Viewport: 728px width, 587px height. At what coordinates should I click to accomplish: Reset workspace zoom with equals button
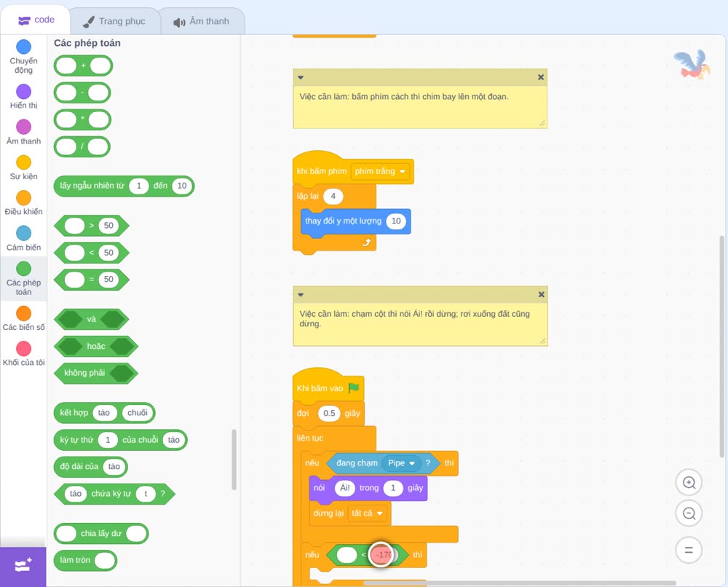click(689, 550)
